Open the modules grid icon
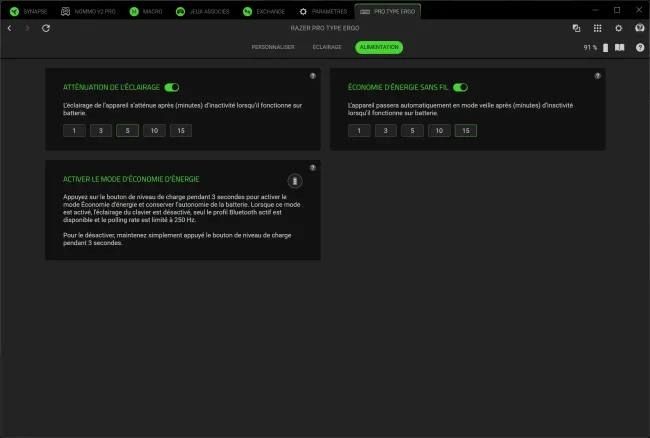Viewport: 650px width, 438px height. 597,28
